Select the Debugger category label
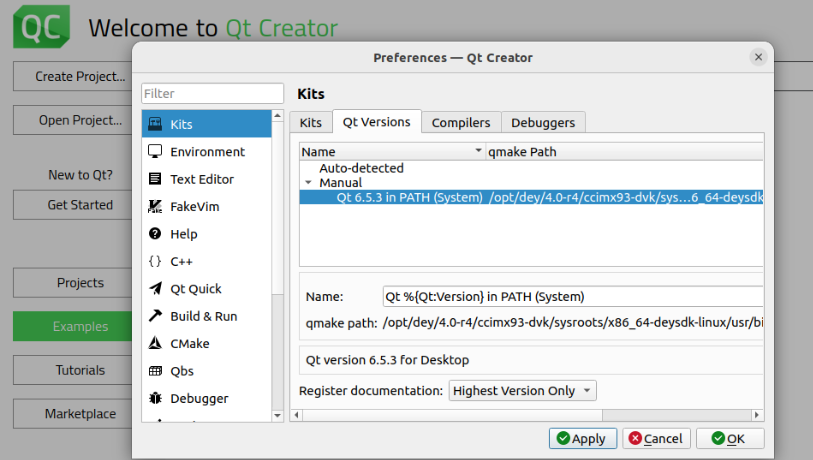 (x=199, y=398)
